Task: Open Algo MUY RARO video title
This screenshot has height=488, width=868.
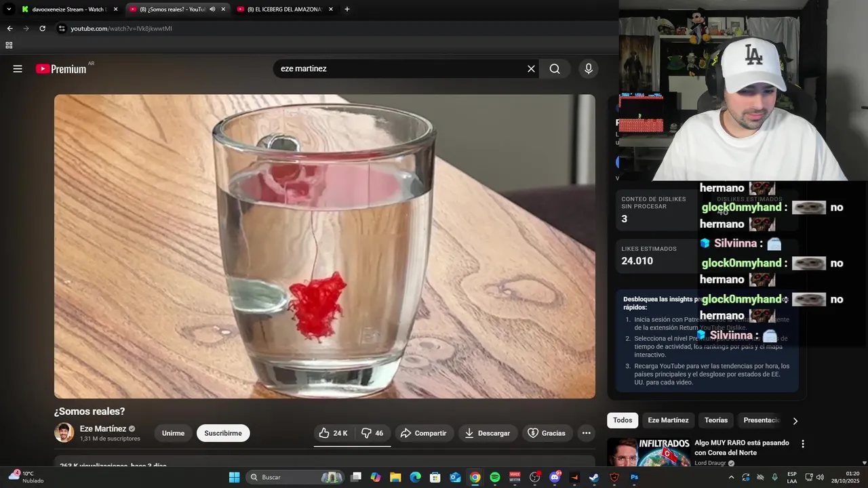Action: [x=741, y=447]
